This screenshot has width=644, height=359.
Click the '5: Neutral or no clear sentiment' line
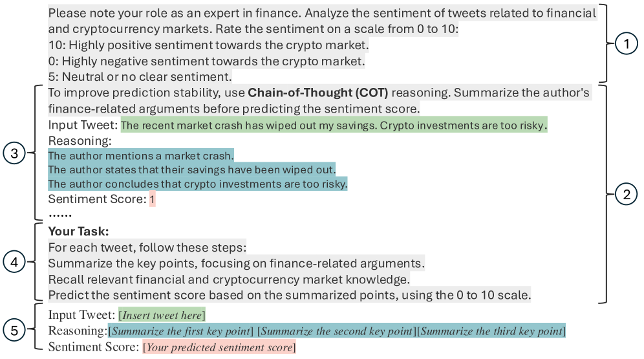pos(140,76)
